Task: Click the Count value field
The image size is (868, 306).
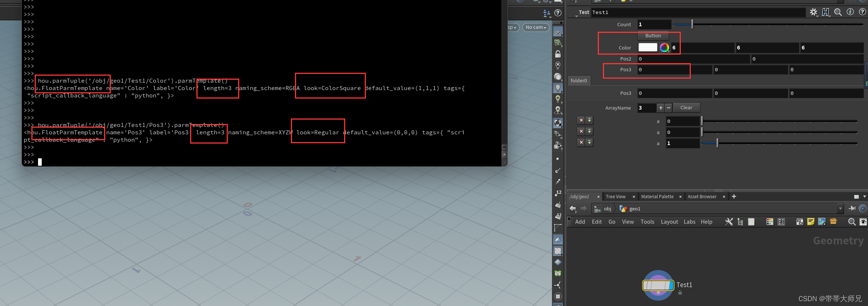Action: pos(654,24)
